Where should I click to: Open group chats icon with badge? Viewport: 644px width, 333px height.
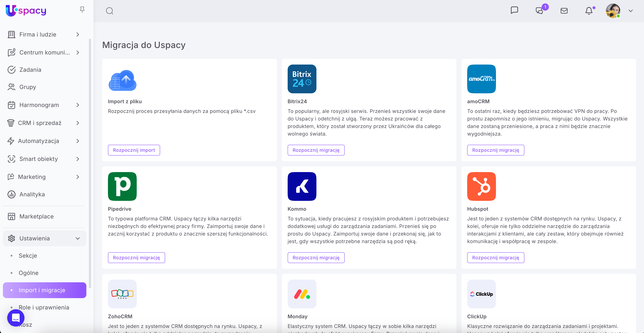tap(539, 11)
